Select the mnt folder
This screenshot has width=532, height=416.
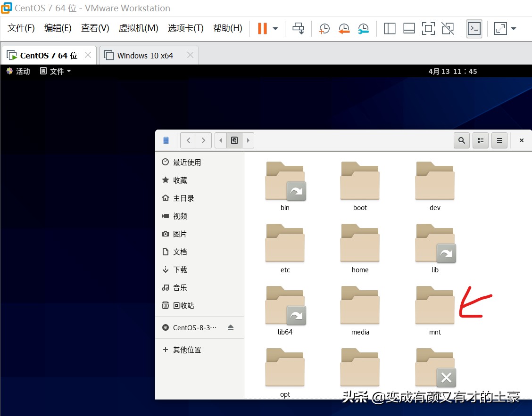[435, 311]
